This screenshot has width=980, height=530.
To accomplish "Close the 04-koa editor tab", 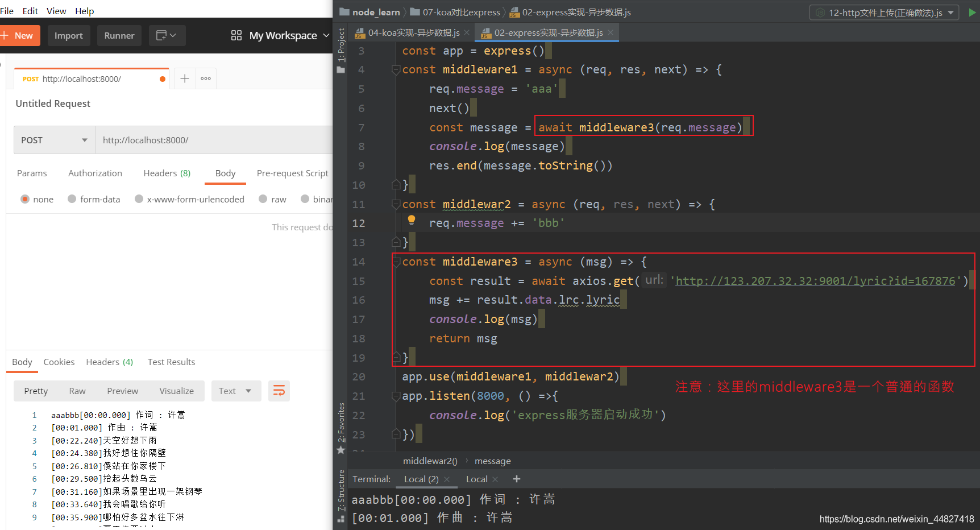I will [467, 32].
